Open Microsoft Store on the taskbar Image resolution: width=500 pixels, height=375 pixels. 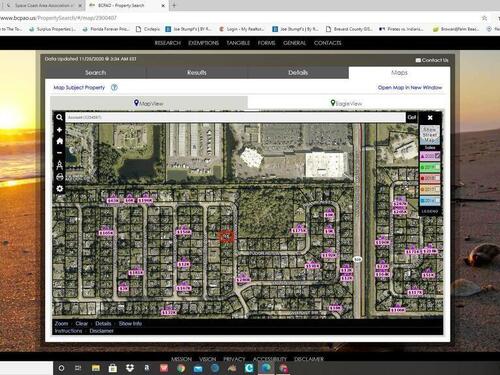tap(113, 368)
